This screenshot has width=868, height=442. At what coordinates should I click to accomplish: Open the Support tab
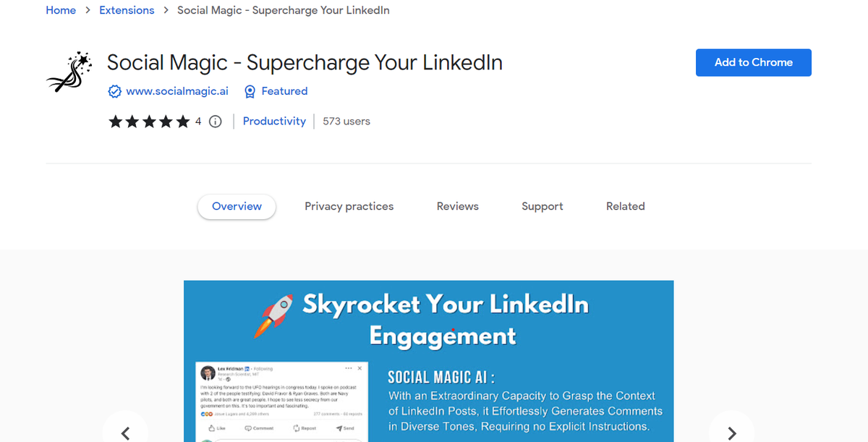[542, 206]
